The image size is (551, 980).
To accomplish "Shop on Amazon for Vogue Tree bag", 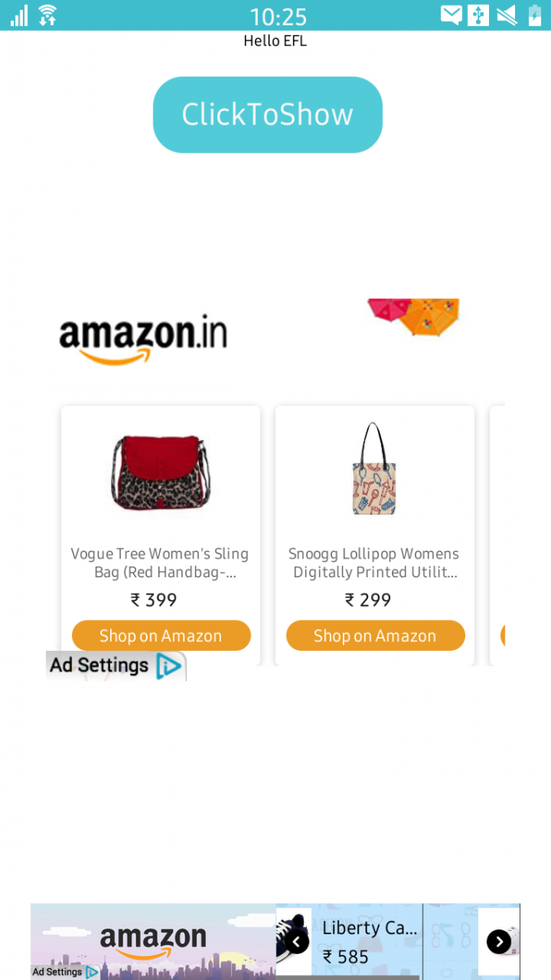I will (161, 635).
